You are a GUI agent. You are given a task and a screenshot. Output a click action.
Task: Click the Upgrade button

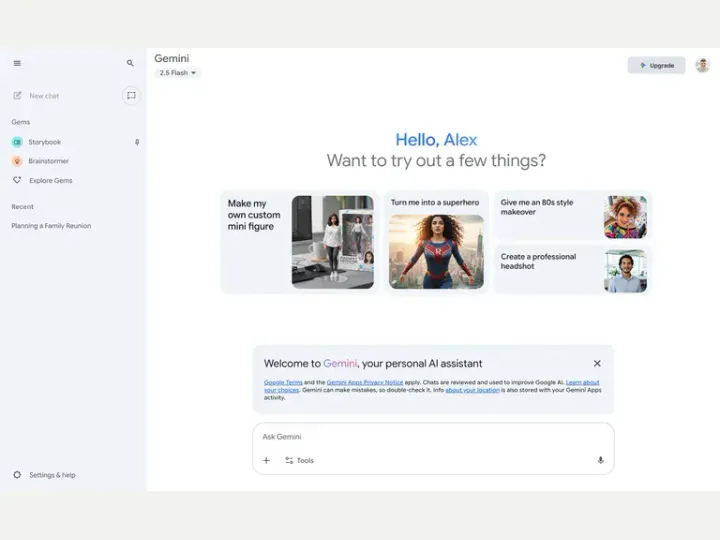pos(657,65)
